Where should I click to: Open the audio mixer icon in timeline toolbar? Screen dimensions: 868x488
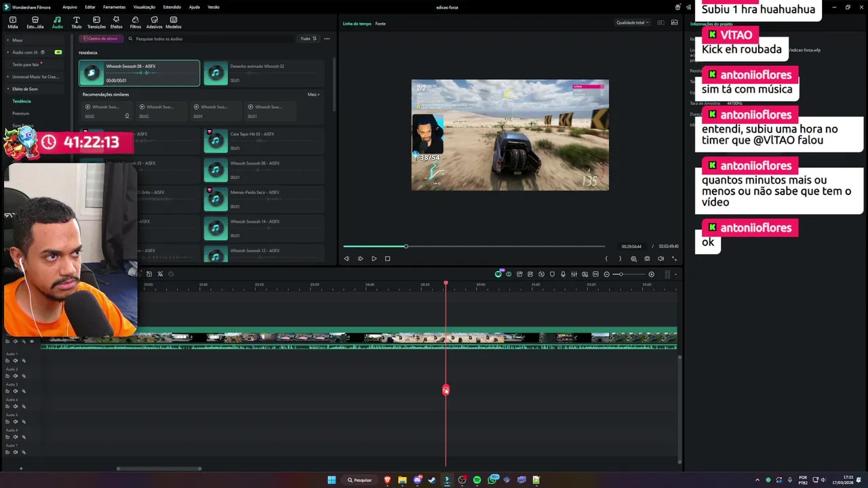[574, 274]
